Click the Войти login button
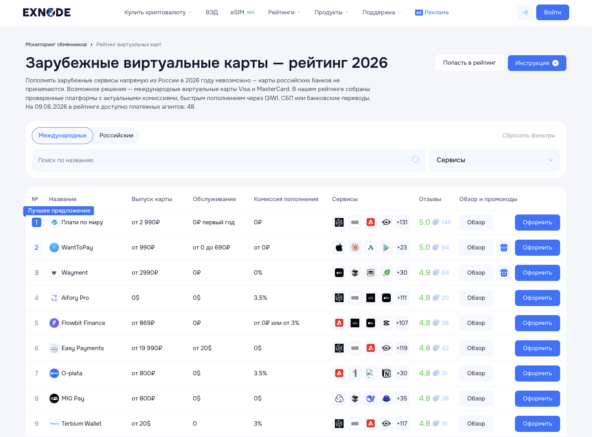Screen dimensions: 592x437 [x=552, y=12]
